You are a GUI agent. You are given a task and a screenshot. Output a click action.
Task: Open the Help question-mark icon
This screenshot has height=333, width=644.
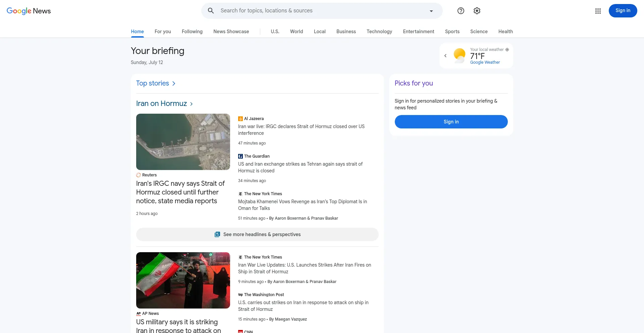461,11
